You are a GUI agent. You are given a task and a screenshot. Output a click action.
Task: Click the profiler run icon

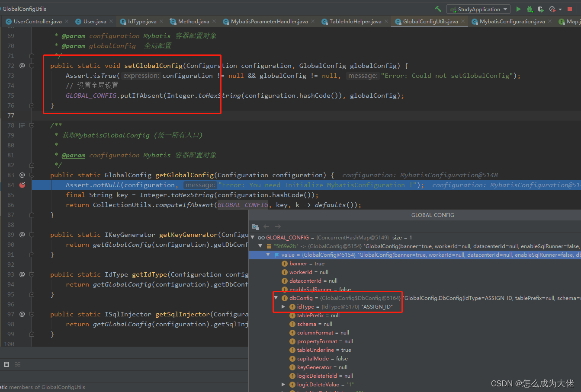coord(552,9)
